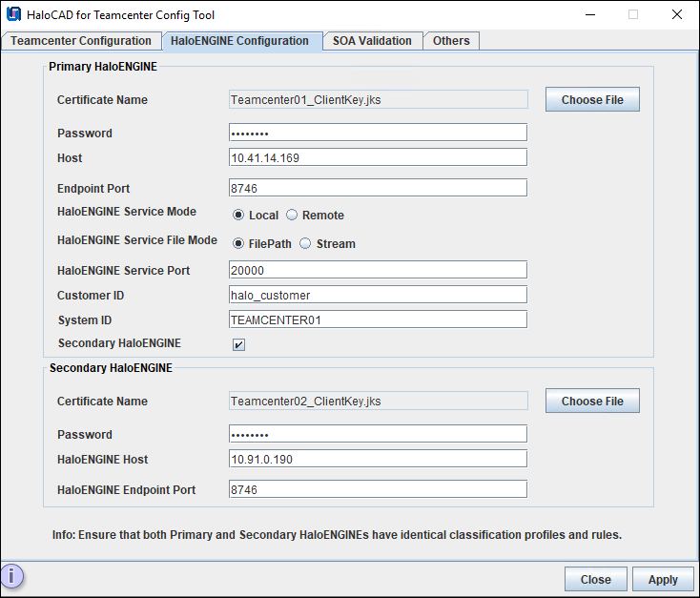
Task: Focus the Customer ID input field
Action: click(378, 295)
